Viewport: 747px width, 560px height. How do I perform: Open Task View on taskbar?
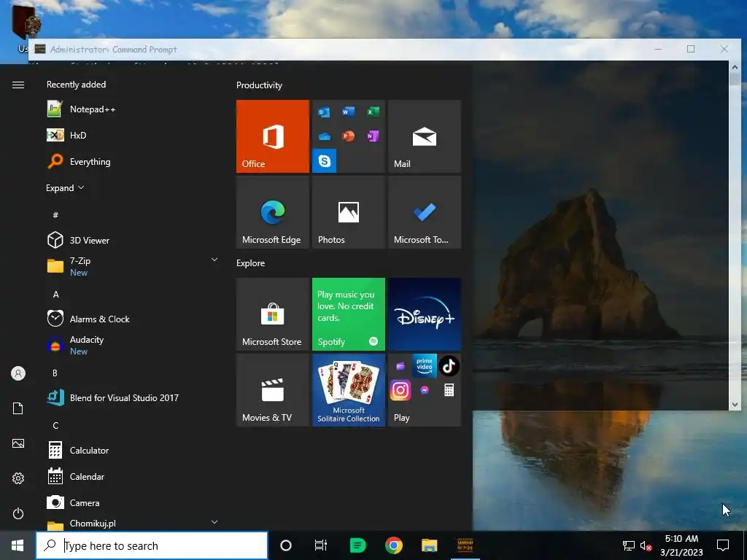tap(321, 545)
